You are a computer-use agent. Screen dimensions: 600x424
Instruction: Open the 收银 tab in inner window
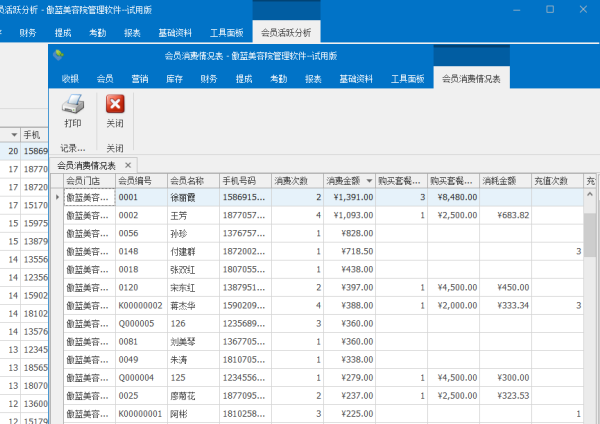[x=70, y=78]
